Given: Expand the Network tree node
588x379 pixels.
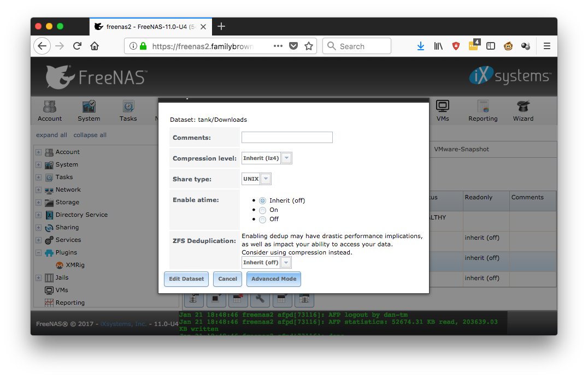Looking at the screenshot, I should click(x=39, y=189).
